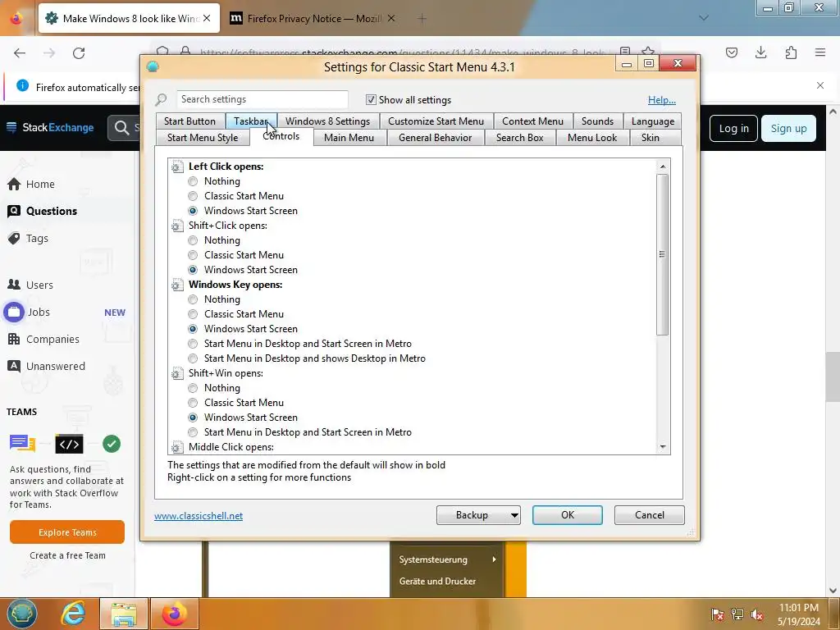Open the Help link
The width and height of the screenshot is (840, 630).
[x=662, y=99]
